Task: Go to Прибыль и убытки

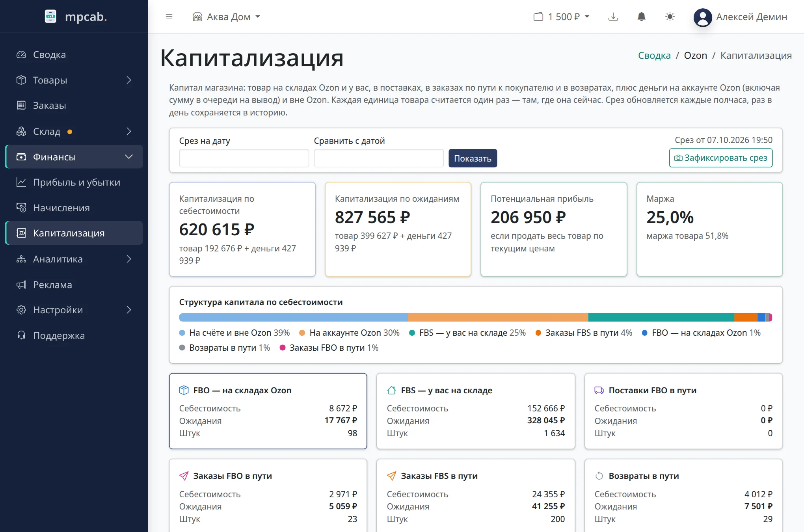Action: [74, 182]
